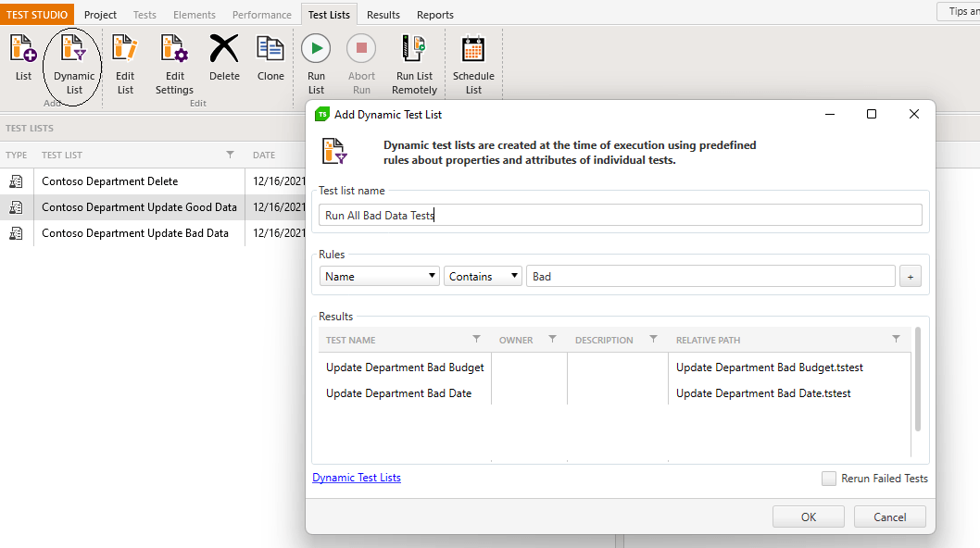Select the Test Lists tab
The image size is (980, 548).
(329, 15)
